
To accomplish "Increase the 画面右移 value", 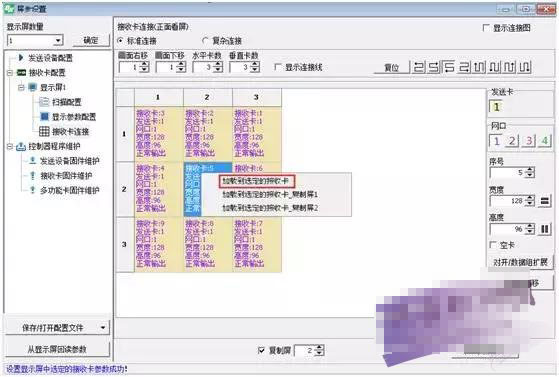I will (145, 64).
